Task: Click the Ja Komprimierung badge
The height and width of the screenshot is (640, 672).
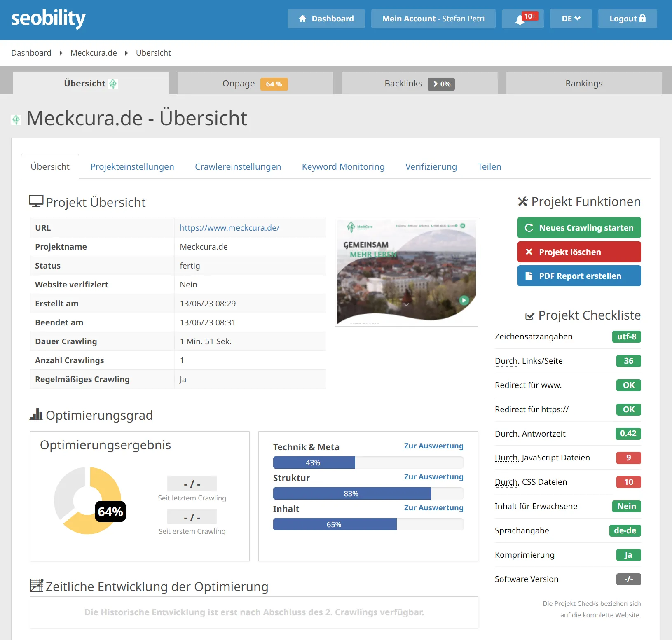Action: point(629,555)
